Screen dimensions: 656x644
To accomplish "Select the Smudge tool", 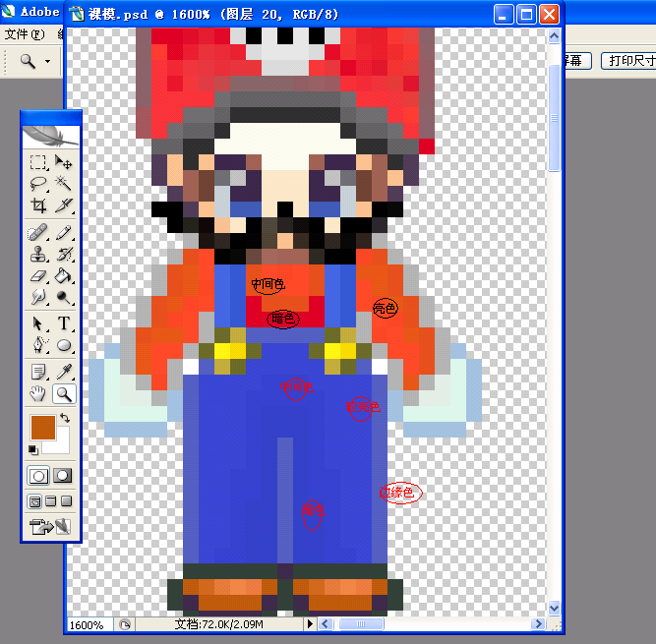I will point(38,297).
